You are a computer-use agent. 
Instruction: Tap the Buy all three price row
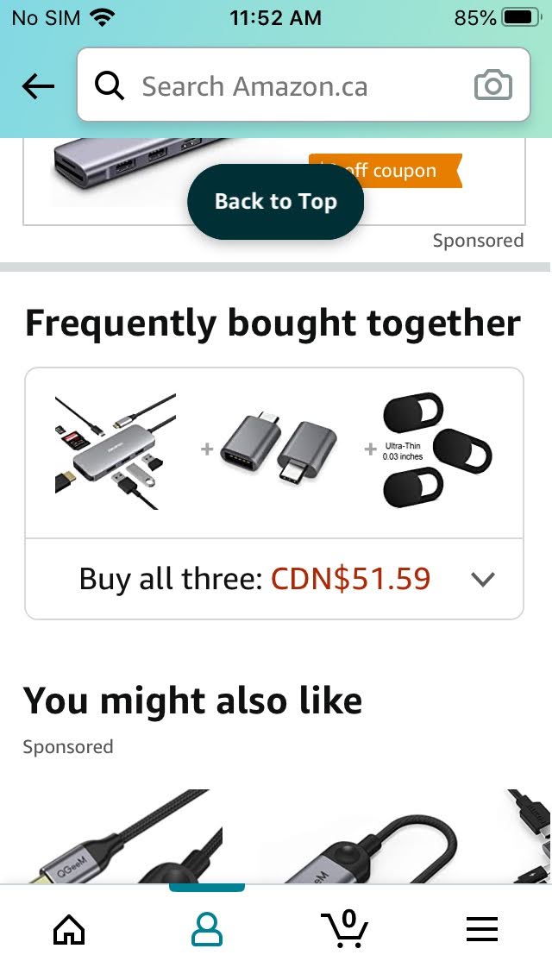[x=255, y=579]
